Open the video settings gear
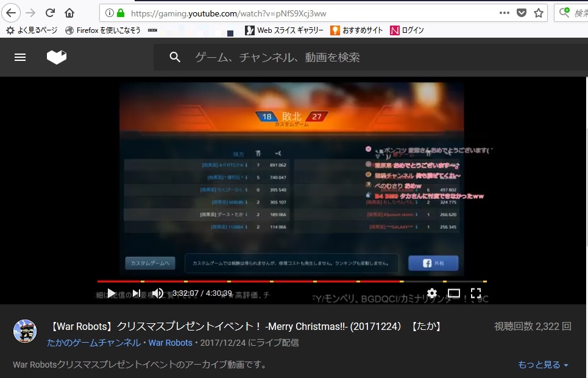 432,293
